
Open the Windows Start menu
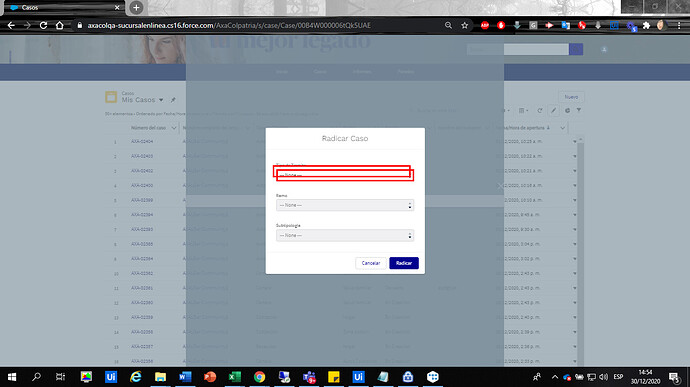pos(12,377)
